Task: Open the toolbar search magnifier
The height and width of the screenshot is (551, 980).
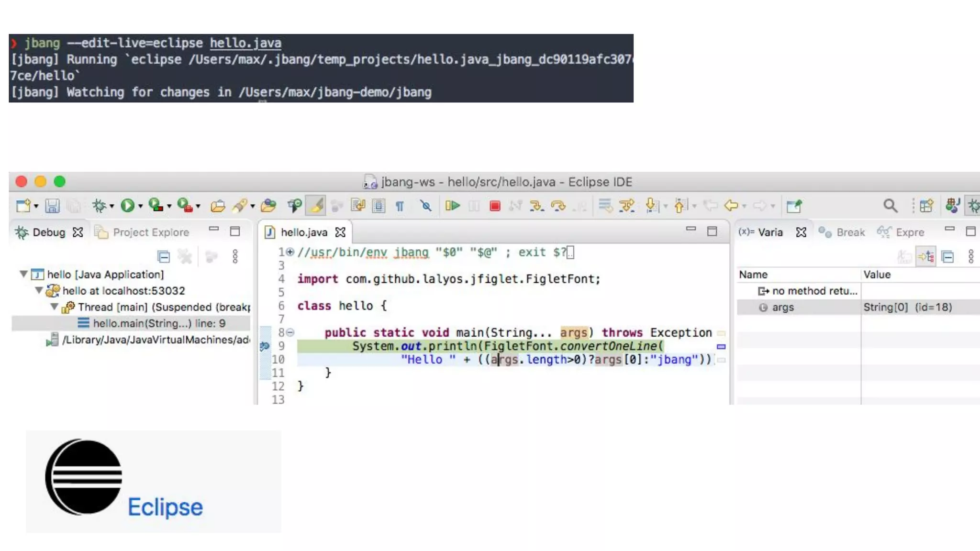Action: 890,206
